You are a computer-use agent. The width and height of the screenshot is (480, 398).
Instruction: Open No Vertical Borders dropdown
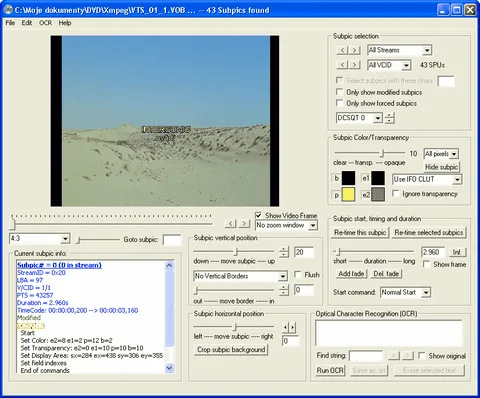283,276
